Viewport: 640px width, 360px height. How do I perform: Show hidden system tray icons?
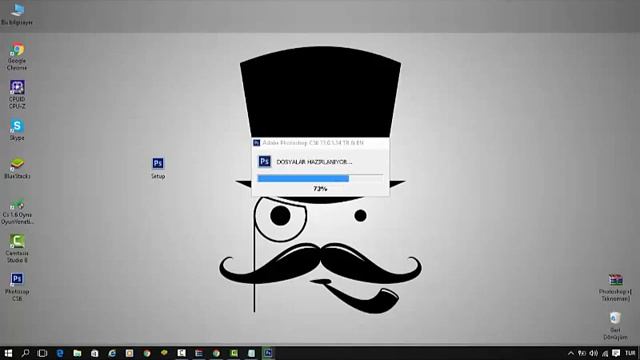click(x=571, y=353)
